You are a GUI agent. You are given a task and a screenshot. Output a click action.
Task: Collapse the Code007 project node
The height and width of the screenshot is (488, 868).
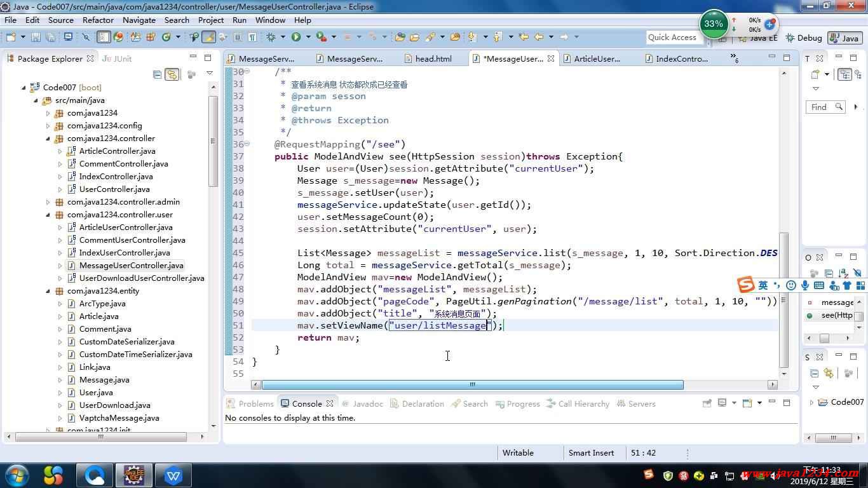(24, 88)
